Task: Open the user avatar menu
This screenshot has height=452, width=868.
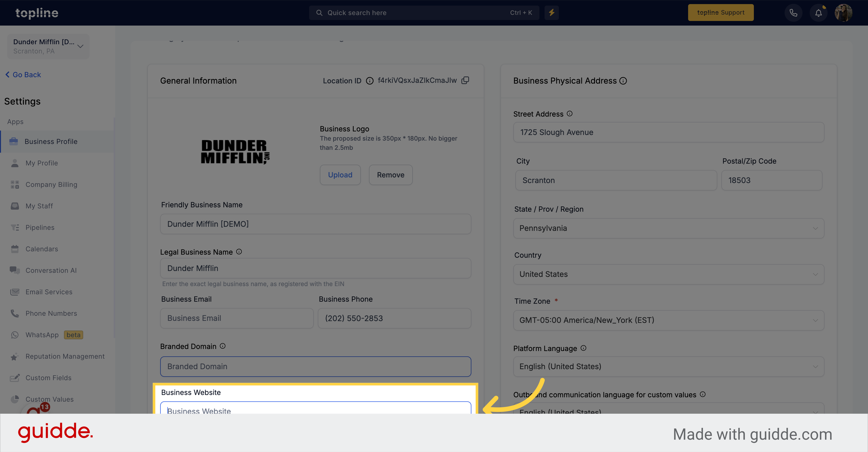Action: (843, 13)
